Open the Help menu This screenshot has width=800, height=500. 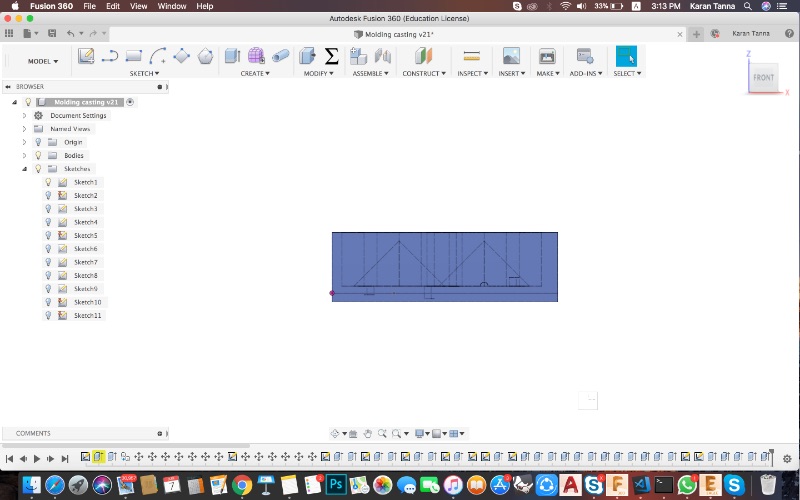[x=205, y=6]
